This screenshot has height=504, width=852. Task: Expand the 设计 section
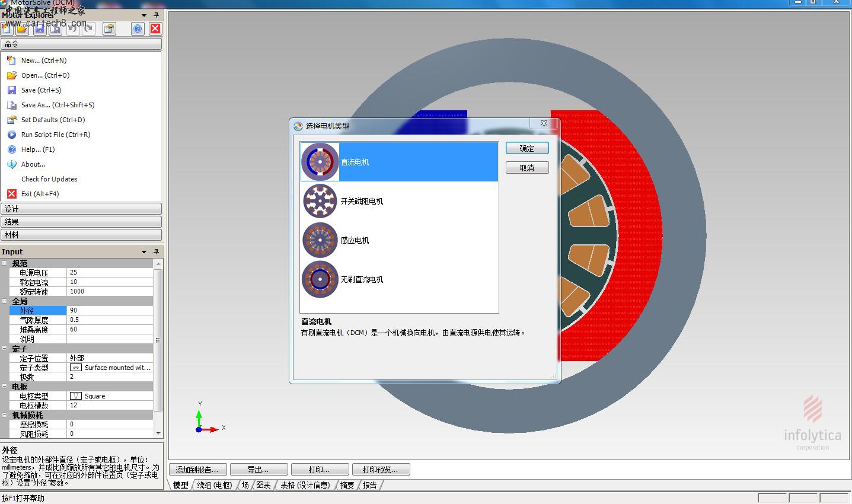[x=81, y=209]
